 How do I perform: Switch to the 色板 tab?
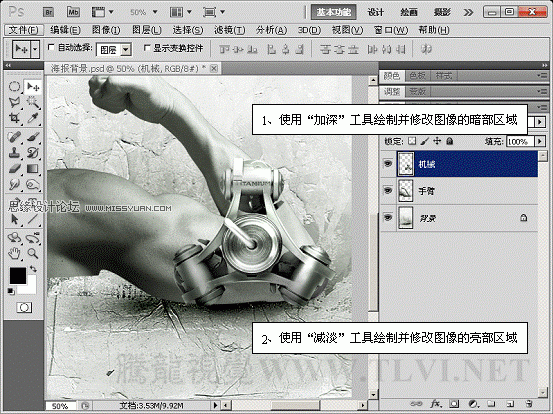[418, 75]
